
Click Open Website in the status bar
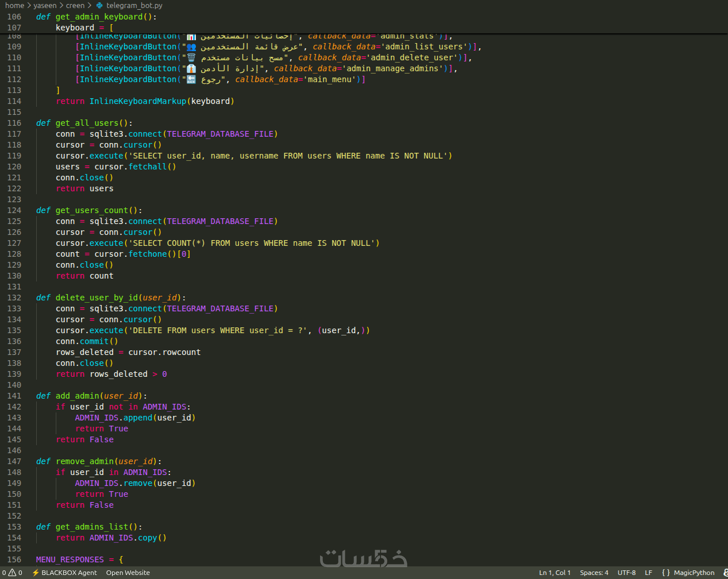tap(128, 573)
